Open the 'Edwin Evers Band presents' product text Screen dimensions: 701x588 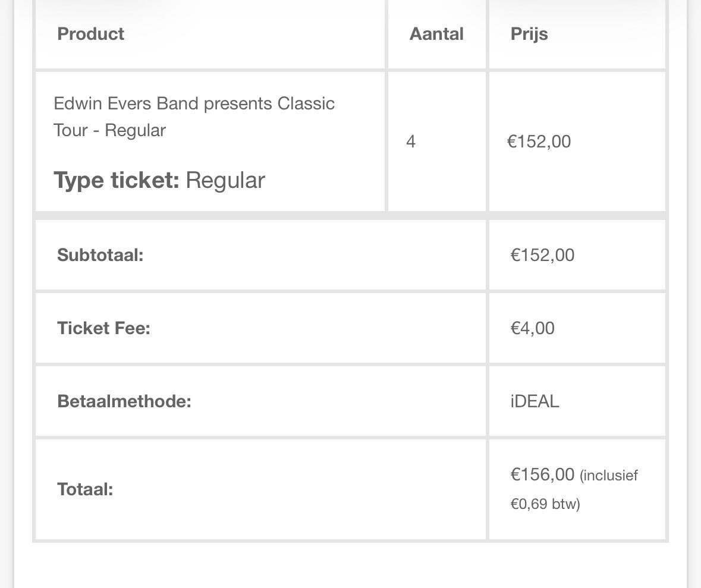coord(164,103)
